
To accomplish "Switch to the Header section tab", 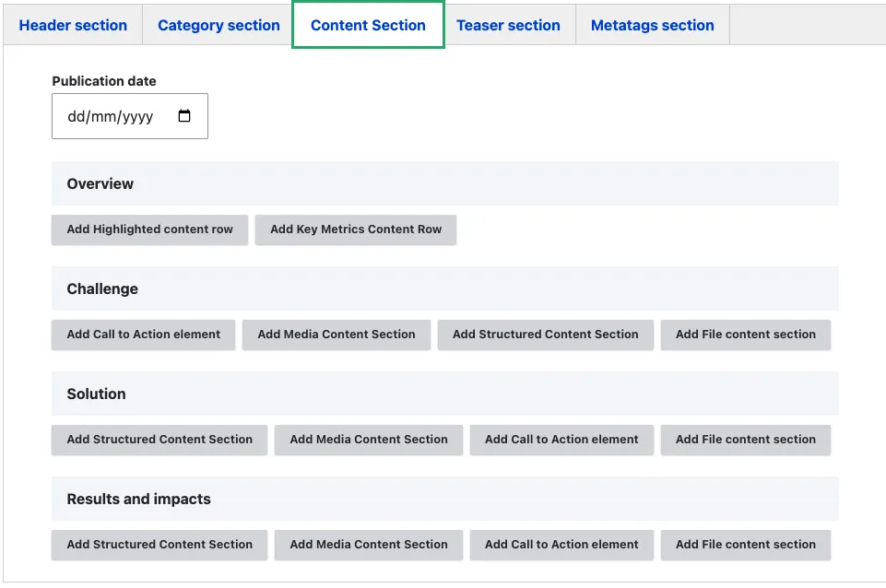I will pos(73,25).
